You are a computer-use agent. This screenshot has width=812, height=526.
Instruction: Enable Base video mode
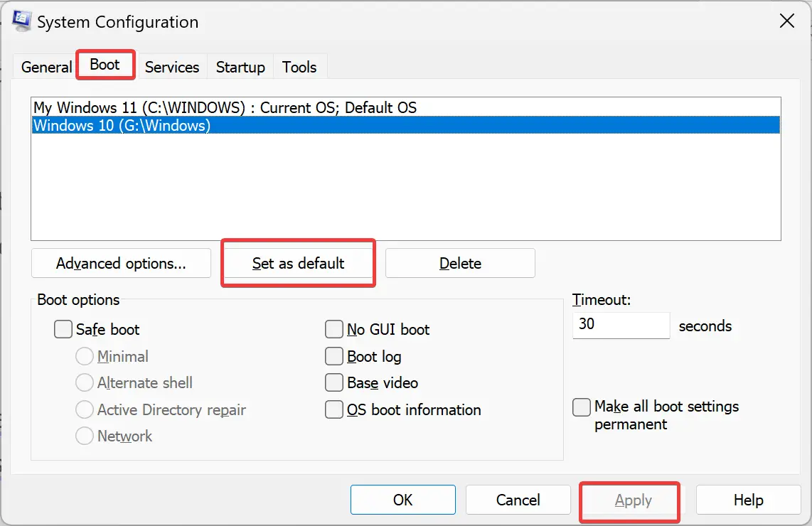pos(334,382)
